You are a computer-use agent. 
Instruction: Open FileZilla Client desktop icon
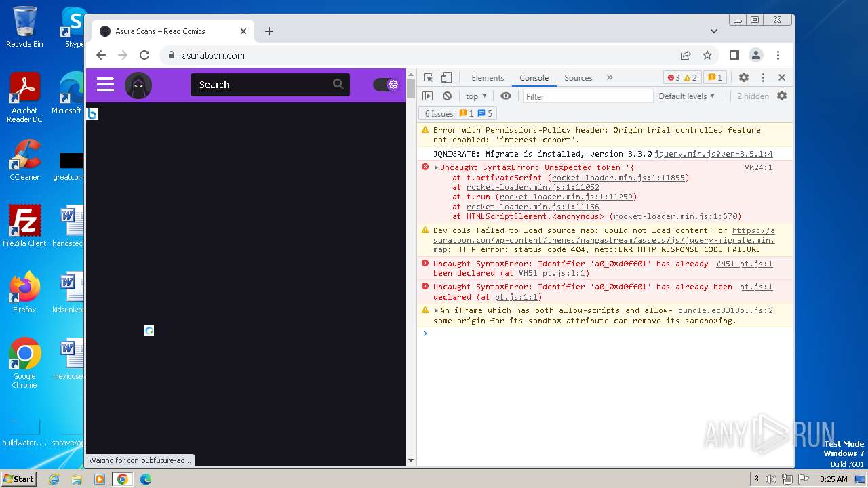(24, 226)
